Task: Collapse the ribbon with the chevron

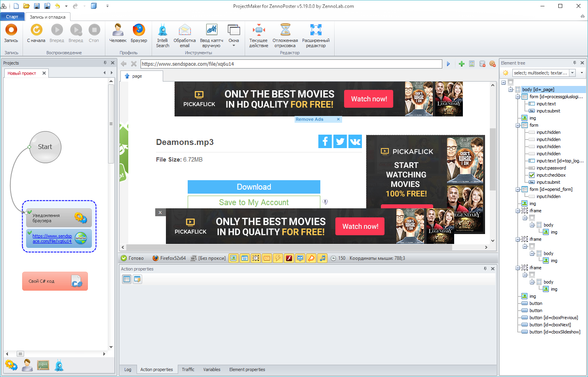Action: 582,16
